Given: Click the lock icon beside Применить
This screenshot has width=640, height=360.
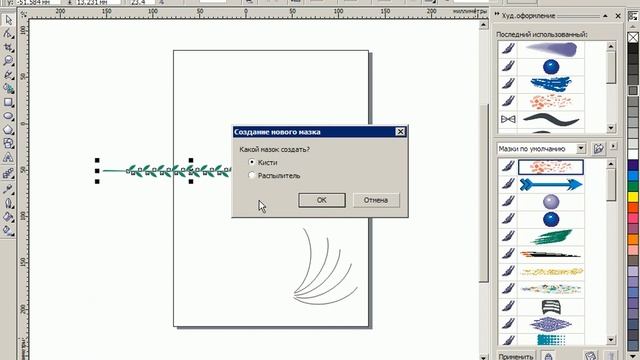Looking at the screenshot, I should 549,356.
